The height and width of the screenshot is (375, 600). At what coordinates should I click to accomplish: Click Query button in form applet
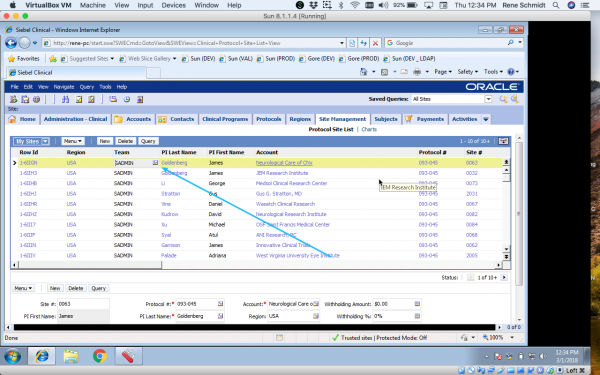(98, 288)
